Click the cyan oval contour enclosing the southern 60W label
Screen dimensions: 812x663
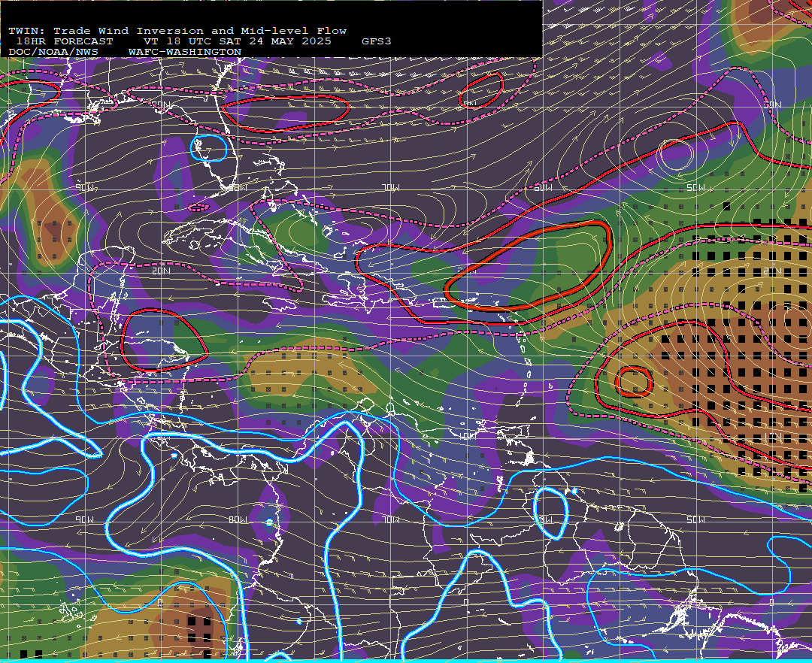(550, 513)
